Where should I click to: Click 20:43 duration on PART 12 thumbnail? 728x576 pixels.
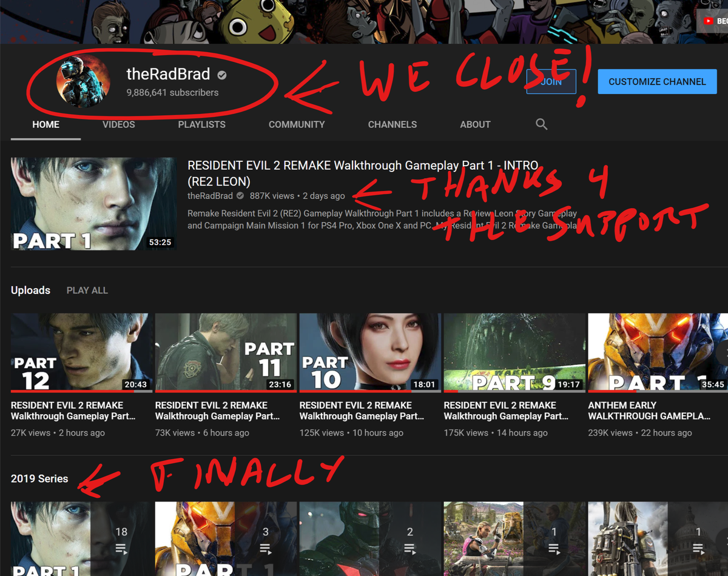point(135,384)
